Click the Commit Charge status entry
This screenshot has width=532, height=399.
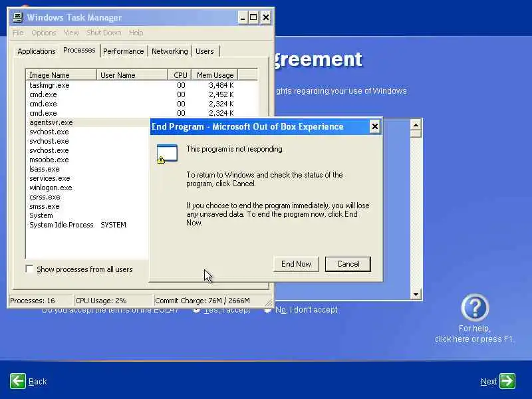click(x=209, y=301)
